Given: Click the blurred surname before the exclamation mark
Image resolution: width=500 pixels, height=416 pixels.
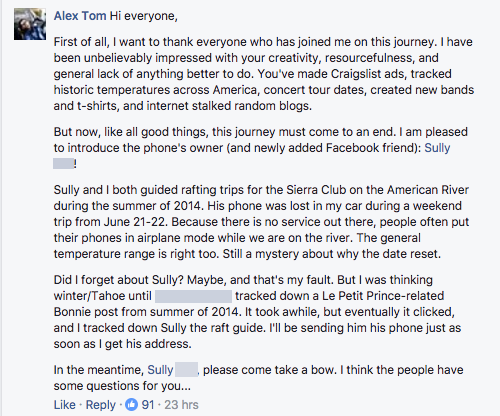Looking at the screenshot, I should pos(63,164).
